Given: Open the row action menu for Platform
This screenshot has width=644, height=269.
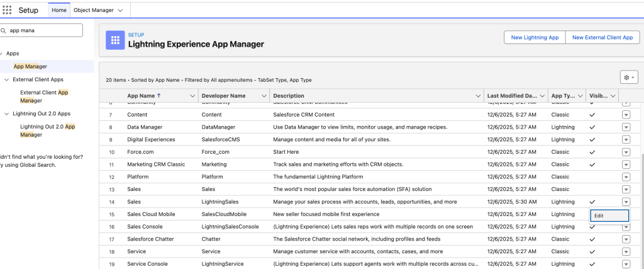Looking at the screenshot, I should 626,177.
